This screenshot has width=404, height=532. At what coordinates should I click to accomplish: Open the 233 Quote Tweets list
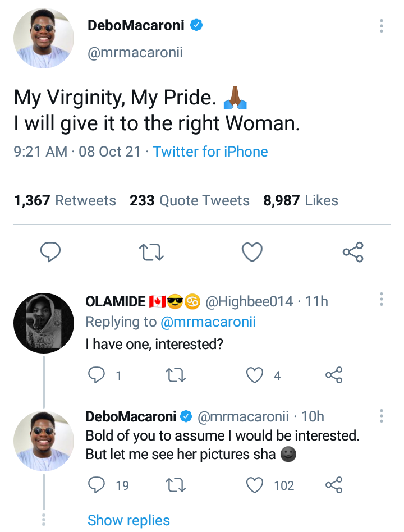click(190, 200)
